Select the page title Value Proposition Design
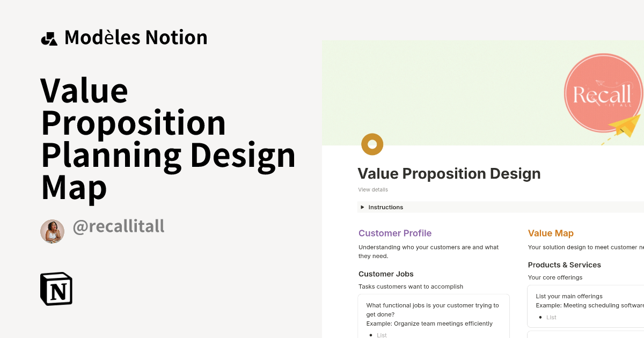 coord(449,173)
